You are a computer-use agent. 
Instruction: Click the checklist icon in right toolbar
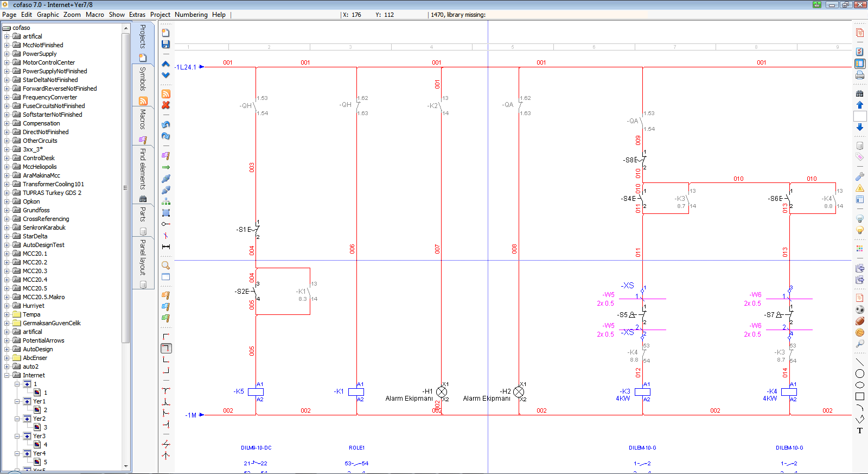click(x=859, y=52)
